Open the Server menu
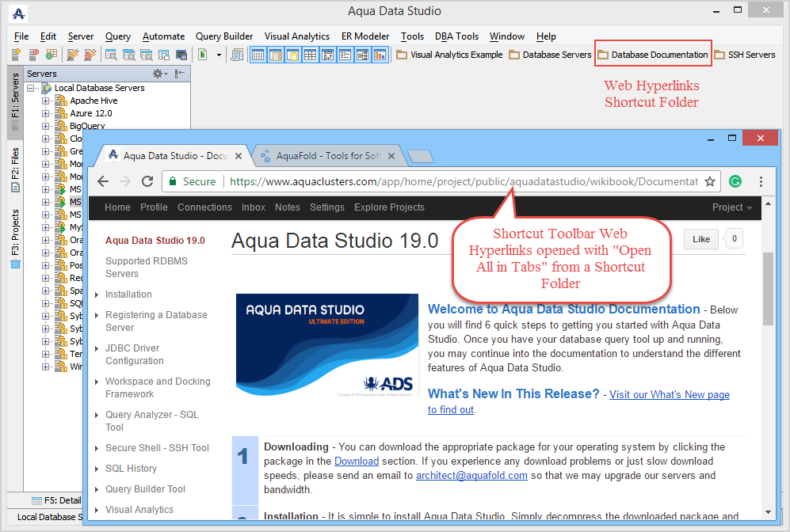This screenshot has width=790, height=532. (81, 36)
